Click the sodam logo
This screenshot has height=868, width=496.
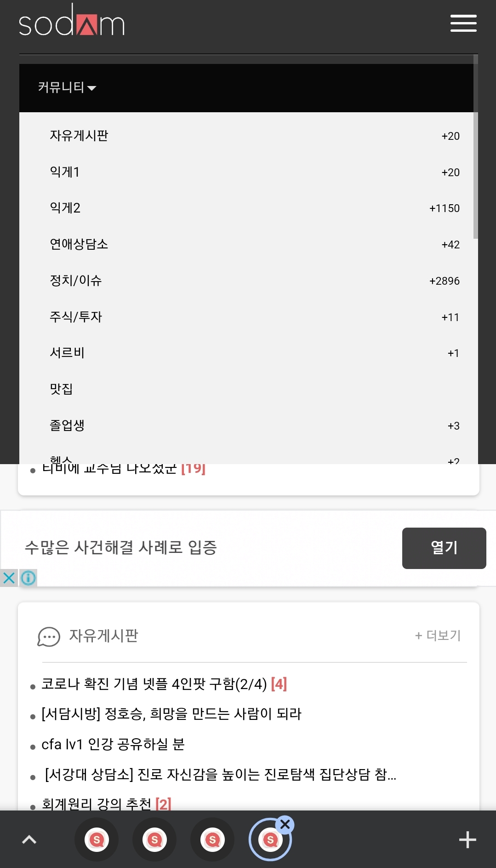72,22
